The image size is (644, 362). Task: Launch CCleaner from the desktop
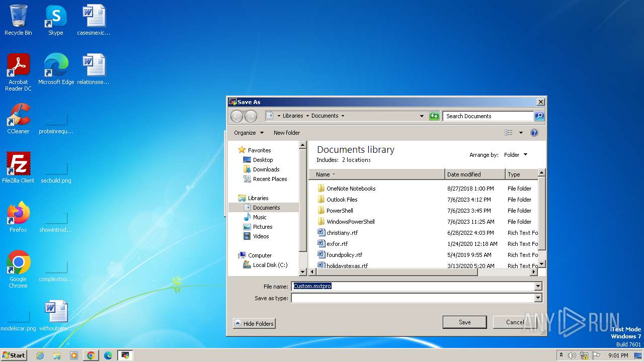(x=18, y=119)
